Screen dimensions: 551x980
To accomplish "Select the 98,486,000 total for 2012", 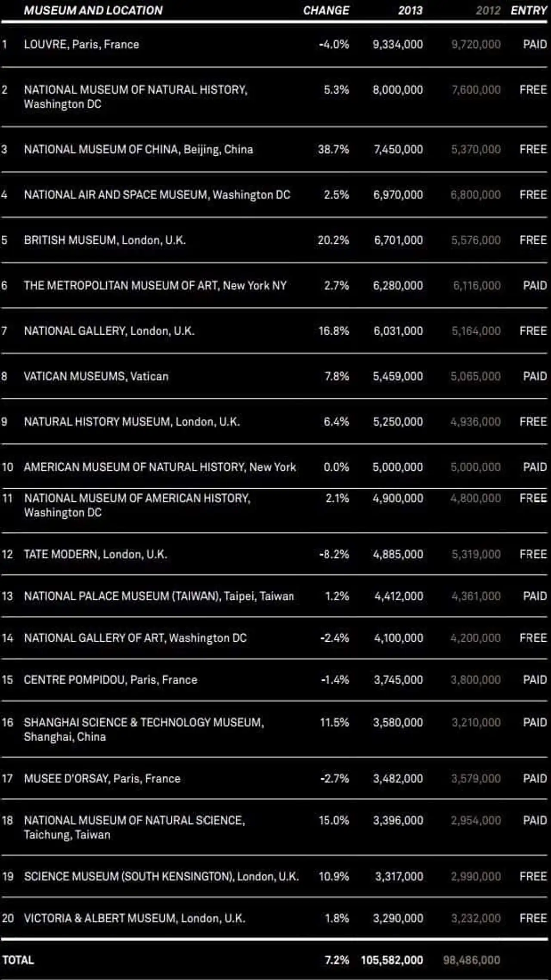I will coord(471,960).
